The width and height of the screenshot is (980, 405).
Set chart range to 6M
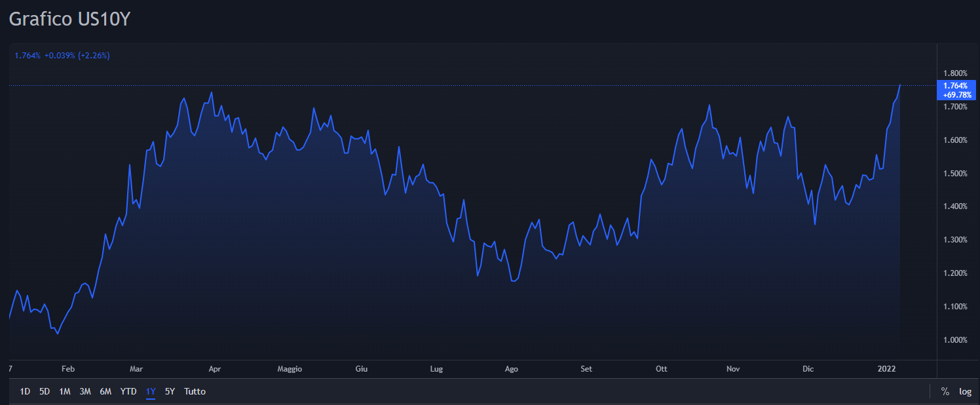(105, 391)
